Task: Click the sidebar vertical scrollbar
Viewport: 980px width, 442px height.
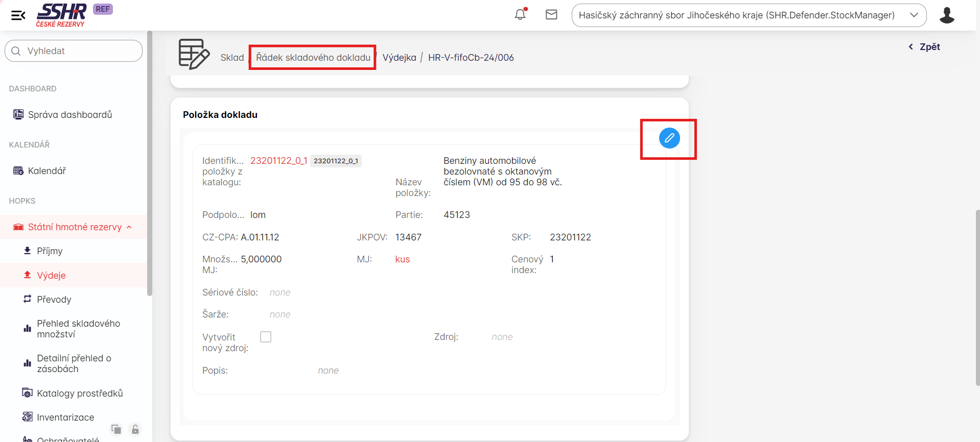Action: (x=150, y=163)
